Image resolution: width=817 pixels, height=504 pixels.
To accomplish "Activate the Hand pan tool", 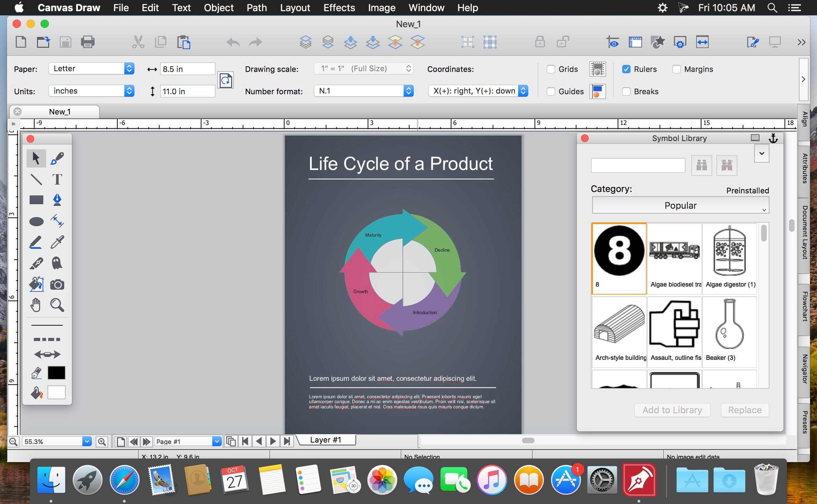I will click(36, 305).
